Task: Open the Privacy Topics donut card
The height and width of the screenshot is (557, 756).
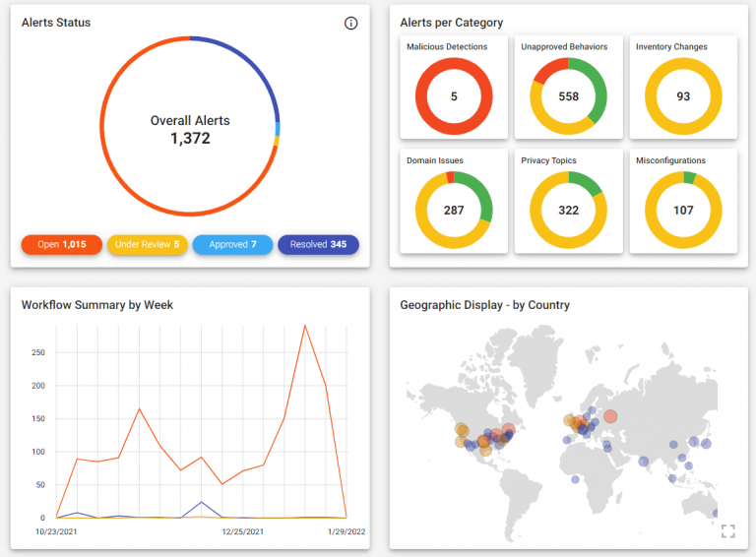Action: [568, 201]
